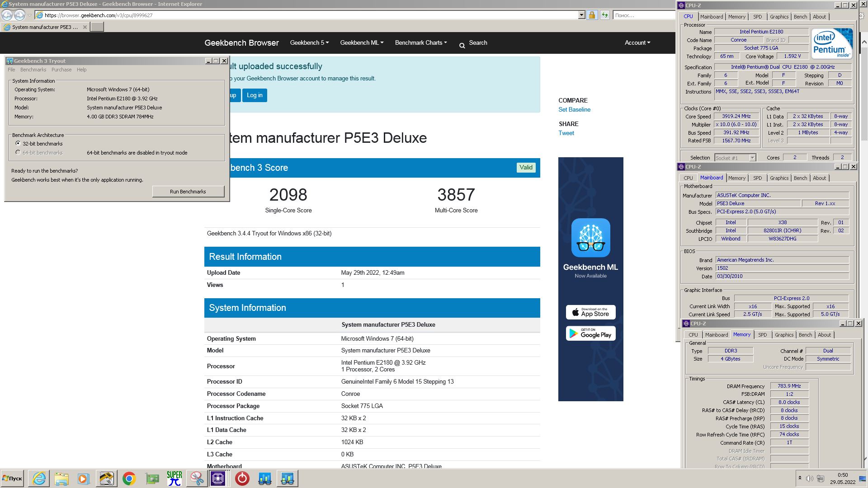Image resolution: width=868 pixels, height=488 pixels.
Task: Open Windows Media Player on the taskbar
Action: (x=83, y=479)
